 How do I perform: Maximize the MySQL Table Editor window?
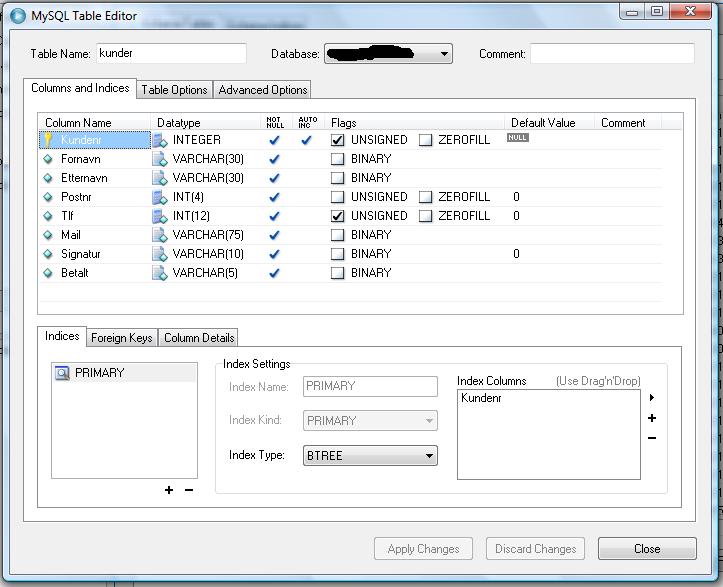[657, 11]
